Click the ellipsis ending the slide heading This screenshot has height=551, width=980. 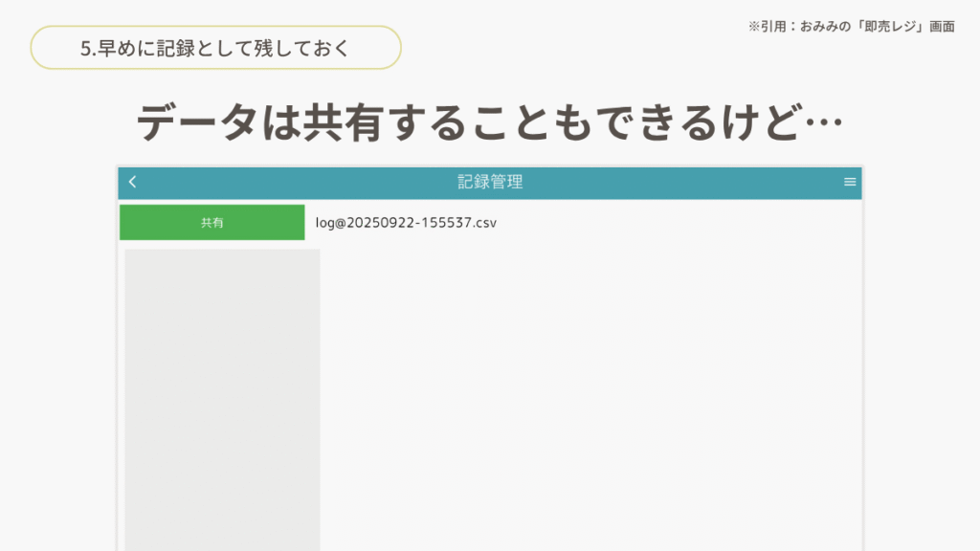pos(818,123)
